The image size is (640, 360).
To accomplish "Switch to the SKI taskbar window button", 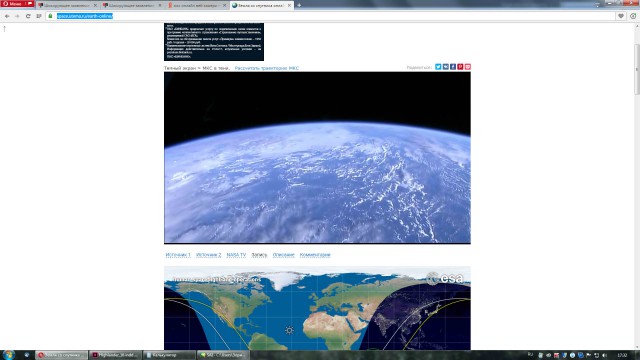I will [x=223, y=355].
